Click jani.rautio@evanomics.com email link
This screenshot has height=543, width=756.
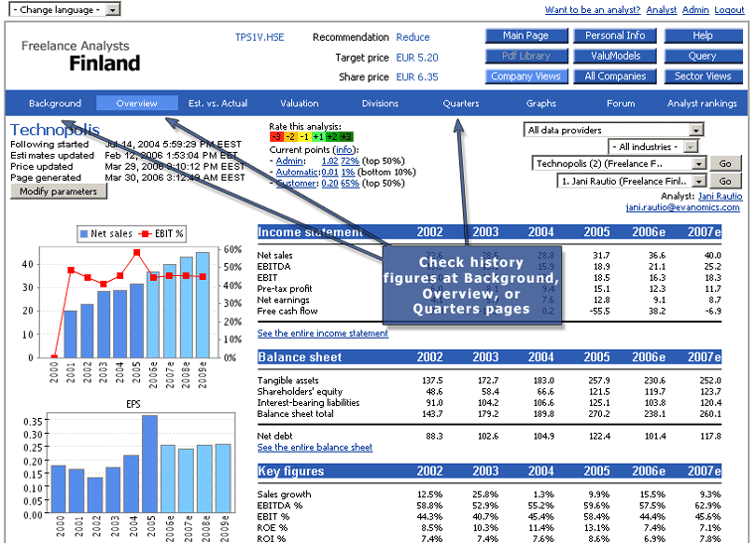(682, 207)
